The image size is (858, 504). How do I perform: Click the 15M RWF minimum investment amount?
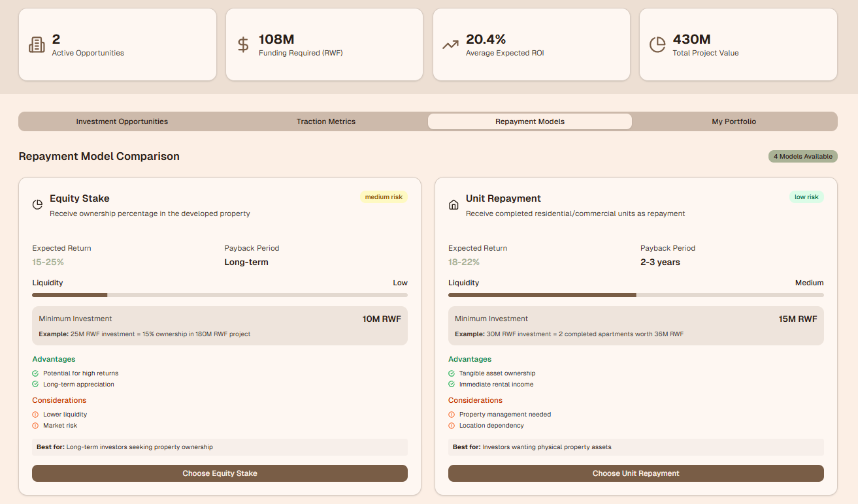tap(798, 319)
